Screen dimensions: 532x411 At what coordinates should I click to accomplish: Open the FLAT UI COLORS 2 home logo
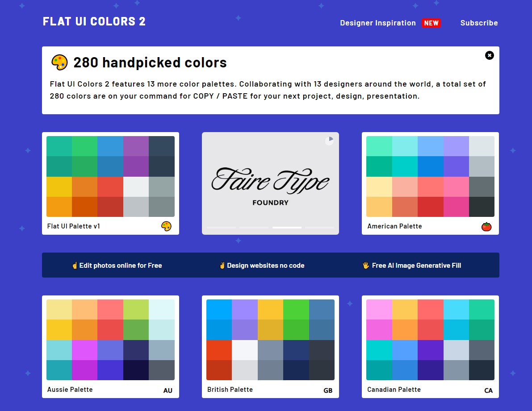point(94,22)
